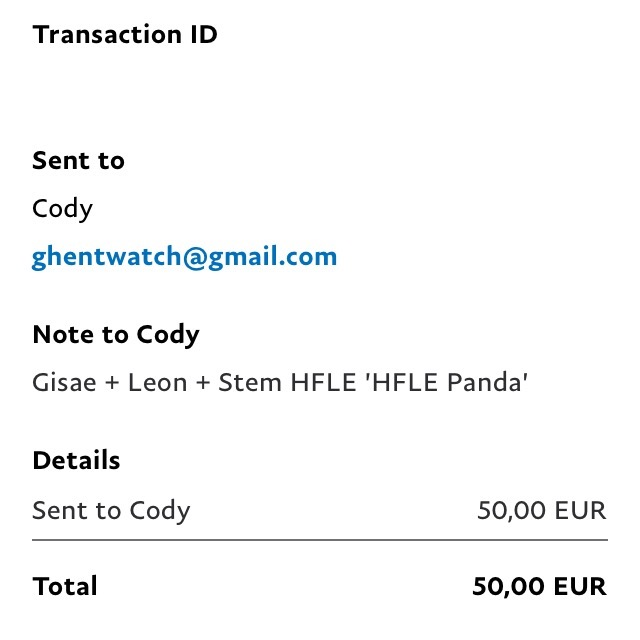Click the @ symbol in email address
This screenshot has width=640, height=640.
[195, 258]
